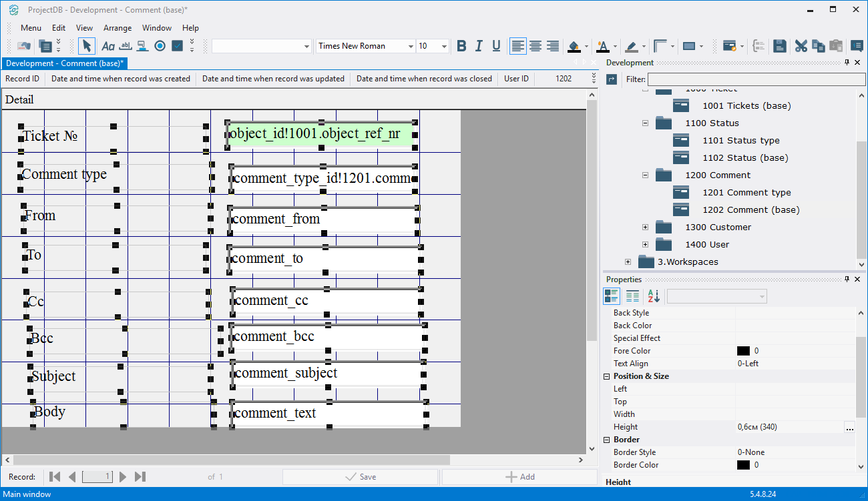Go to the first record
The image size is (868, 501).
pyautogui.click(x=55, y=477)
